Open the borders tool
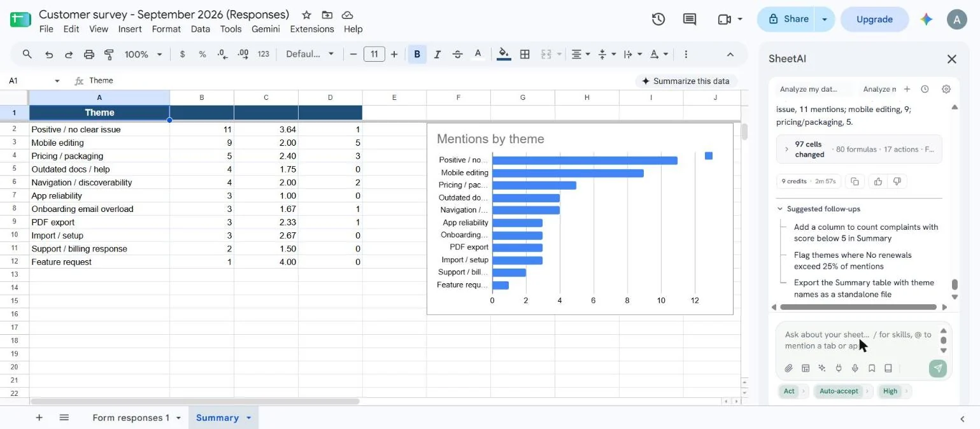Viewport: 980px width, 429px height. [x=525, y=54]
